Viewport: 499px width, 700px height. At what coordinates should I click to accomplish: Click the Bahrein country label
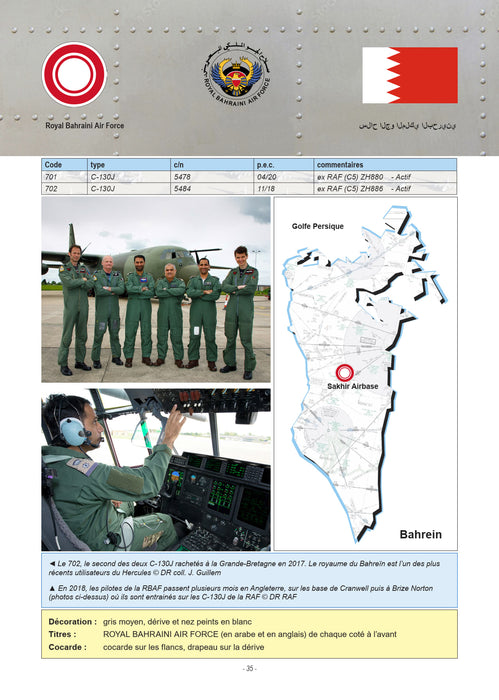click(420, 534)
